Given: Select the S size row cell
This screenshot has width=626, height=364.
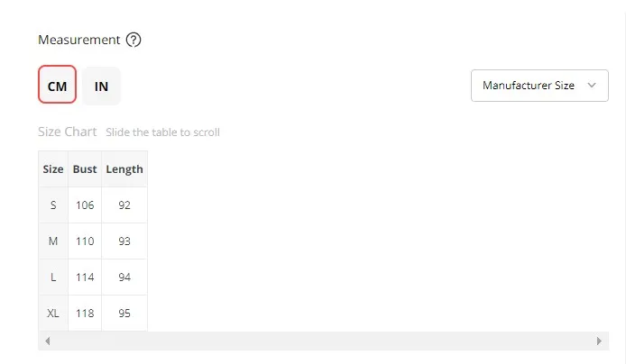Looking at the screenshot, I should pos(53,205).
